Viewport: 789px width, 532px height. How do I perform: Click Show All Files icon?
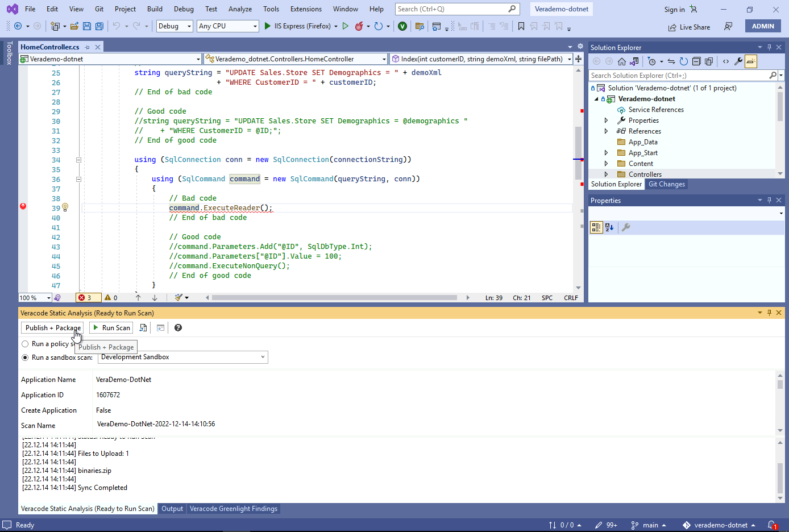(709, 61)
